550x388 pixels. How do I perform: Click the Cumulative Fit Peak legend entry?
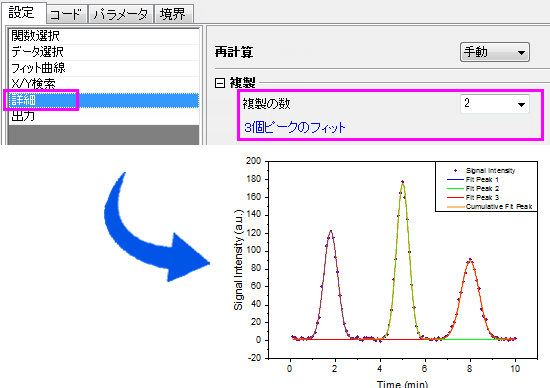coord(490,207)
